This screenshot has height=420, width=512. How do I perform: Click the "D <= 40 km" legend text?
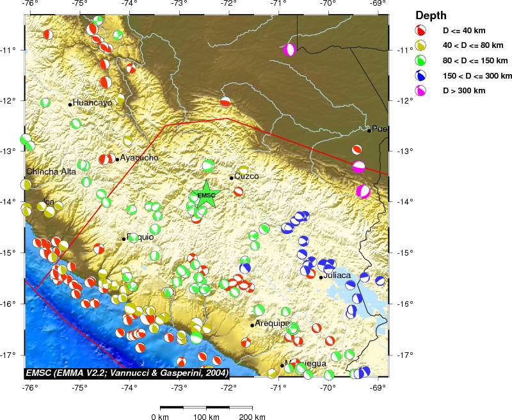coord(463,30)
